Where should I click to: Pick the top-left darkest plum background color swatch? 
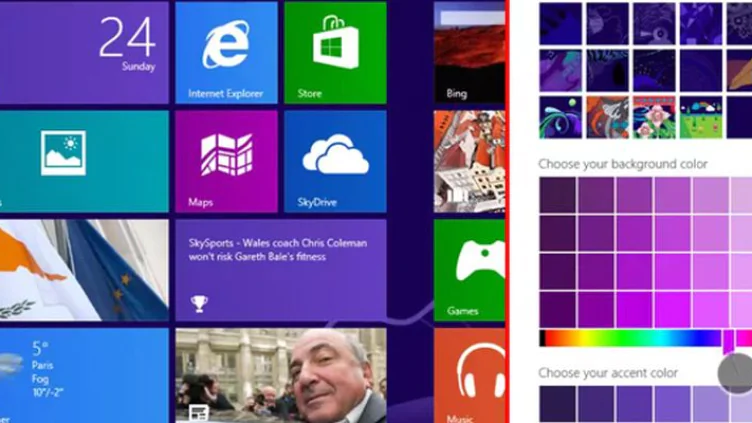pos(558,195)
